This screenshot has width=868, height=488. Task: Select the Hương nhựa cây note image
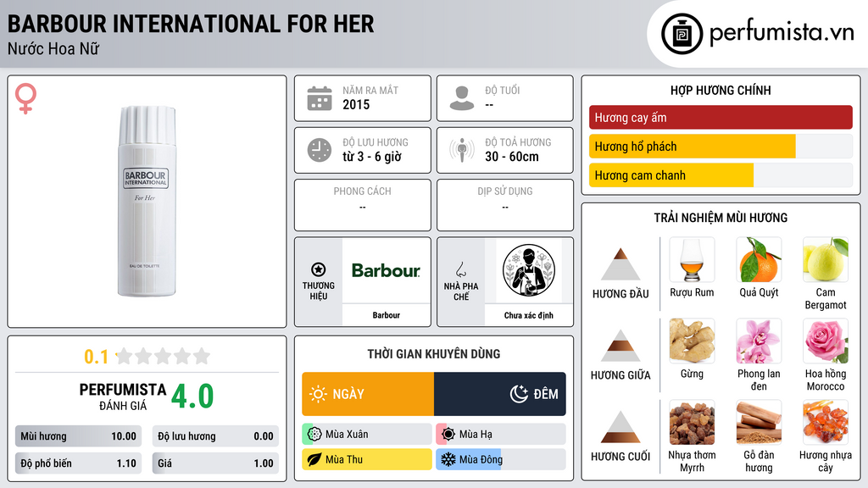tap(826, 423)
